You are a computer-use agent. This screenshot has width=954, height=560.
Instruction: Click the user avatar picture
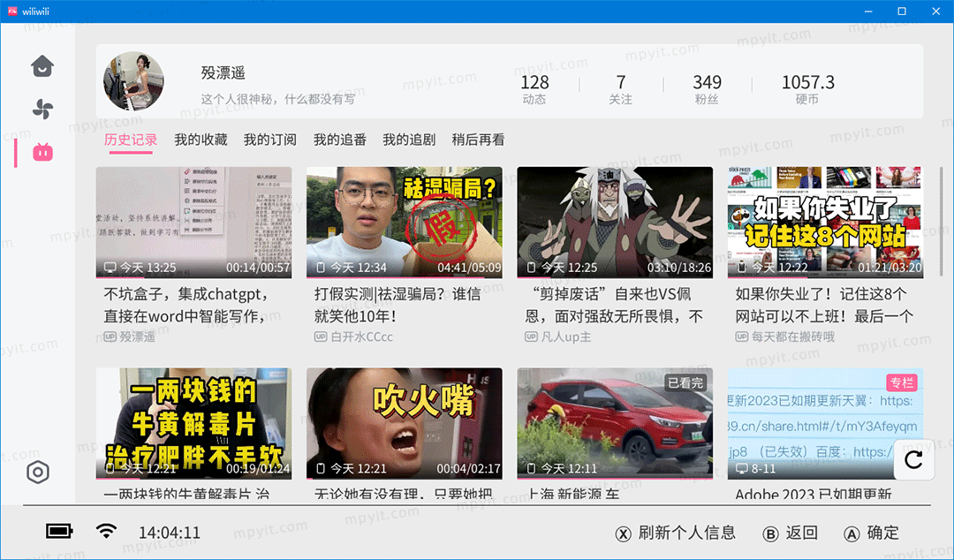[x=134, y=81]
